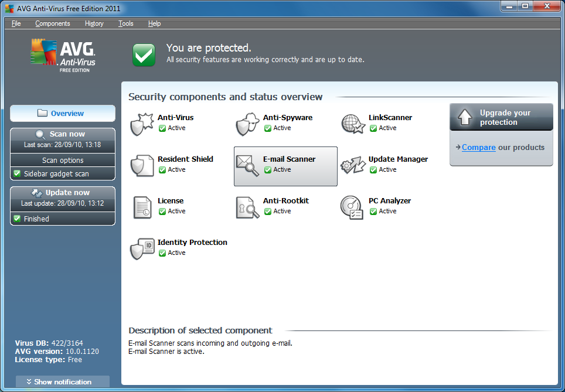The width and height of the screenshot is (565, 392).
Task: Click the AVG title bar app icon
Action: pyautogui.click(x=10, y=8)
